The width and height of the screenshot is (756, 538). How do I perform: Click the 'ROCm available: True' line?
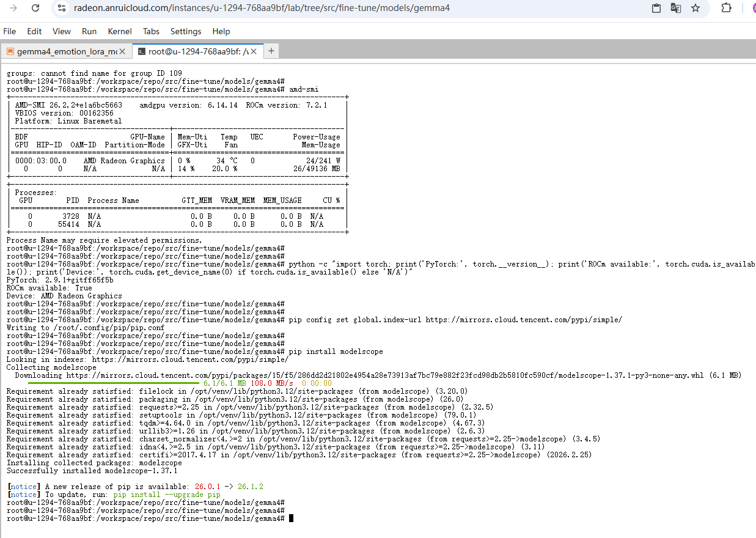click(x=50, y=288)
